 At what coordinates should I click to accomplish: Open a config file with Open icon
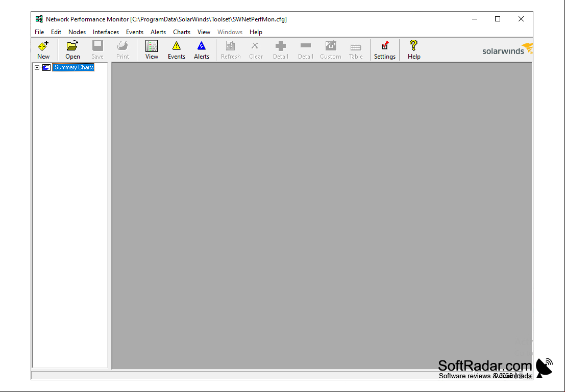pos(72,46)
